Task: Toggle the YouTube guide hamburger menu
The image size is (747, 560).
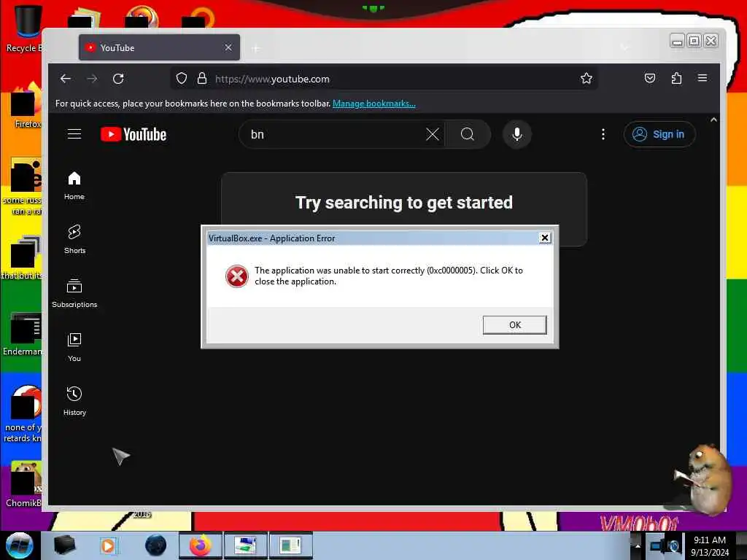Action: point(74,134)
